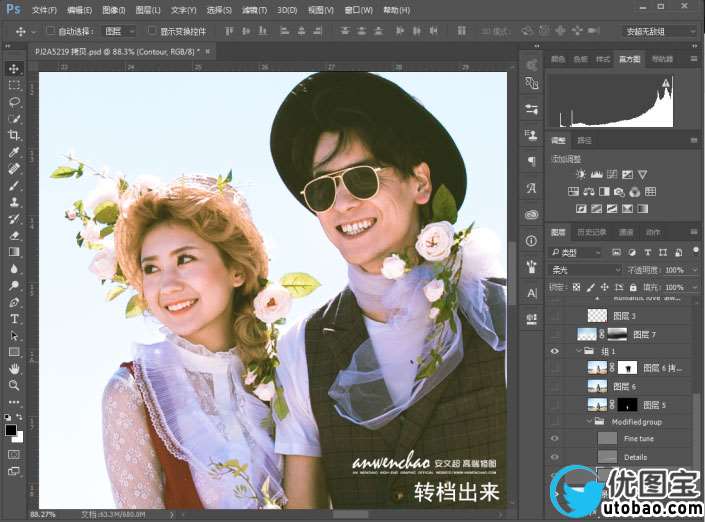Select the Rectangle shape tool
705x522 pixels.
tap(14, 352)
